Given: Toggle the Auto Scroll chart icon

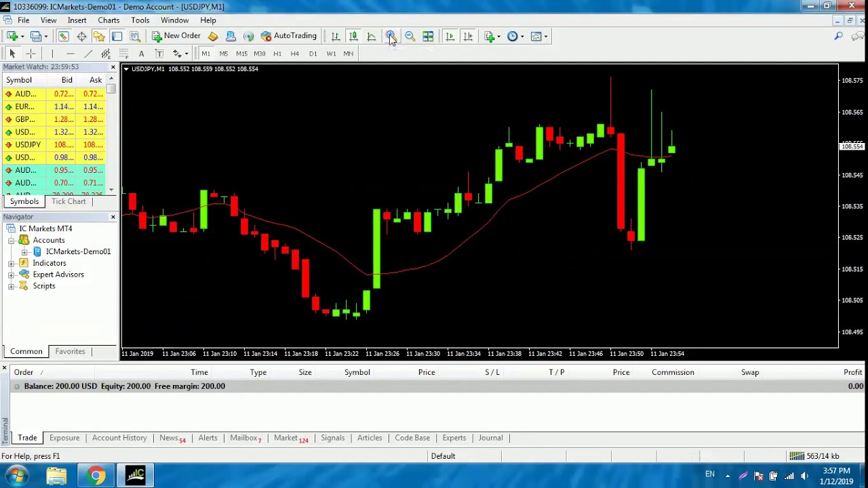Looking at the screenshot, I should (450, 36).
